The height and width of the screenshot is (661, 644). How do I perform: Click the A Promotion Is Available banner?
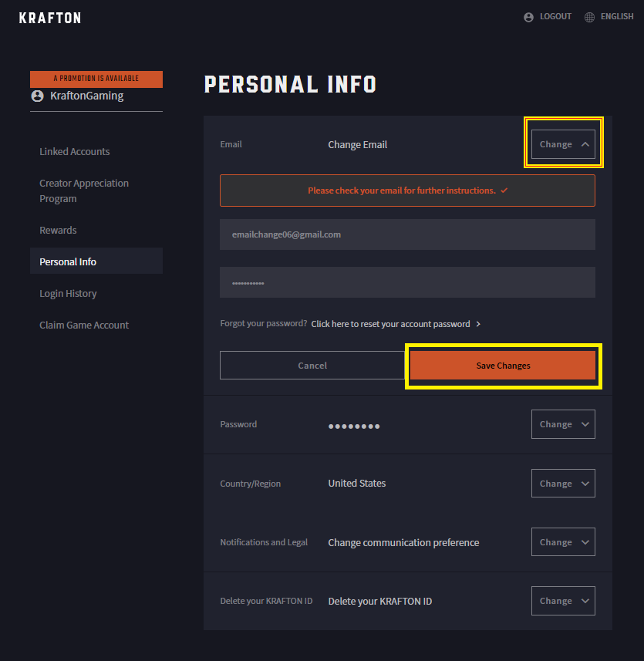coord(96,79)
